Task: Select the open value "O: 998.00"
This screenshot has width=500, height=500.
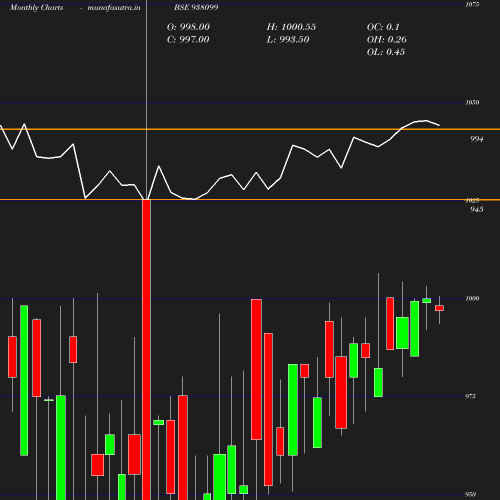Action: [188, 27]
